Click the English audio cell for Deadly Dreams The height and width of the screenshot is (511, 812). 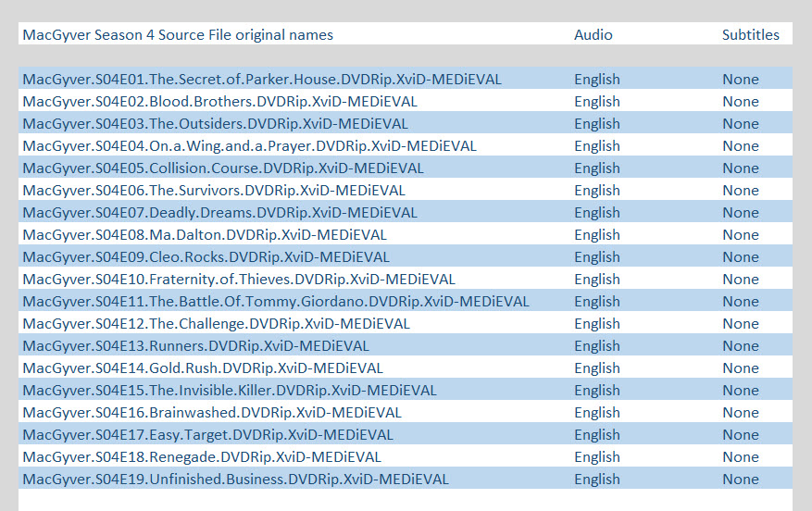597,213
